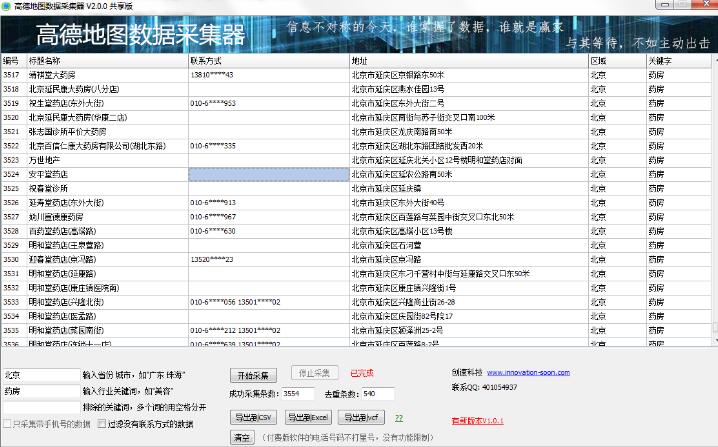Click the app icon in title bar
Image resolution: width=718 pixels, height=447 pixels.
tap(6, 6)
